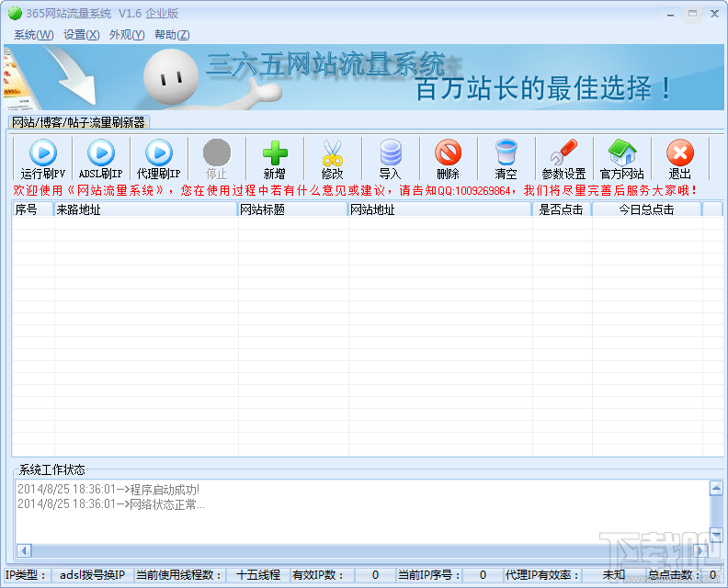This screenshot has width=728, height=588.
Task: Click the status log scroll-up arrow
Action: [716, 488]
